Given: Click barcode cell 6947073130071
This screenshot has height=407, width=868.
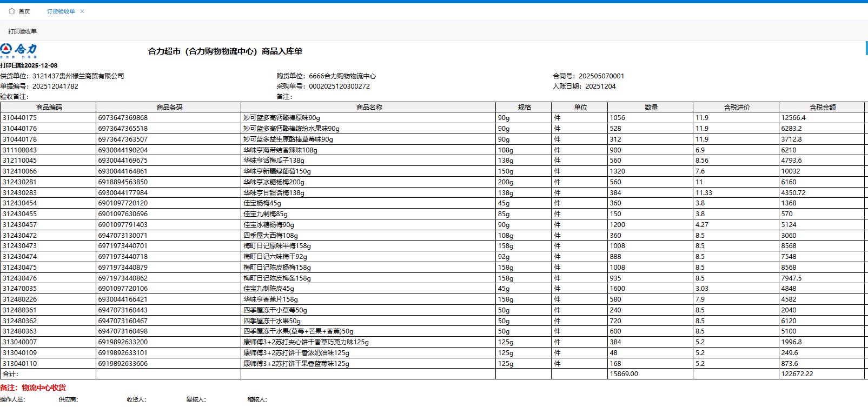Looking at the screenshot, I should coord(123,236).
